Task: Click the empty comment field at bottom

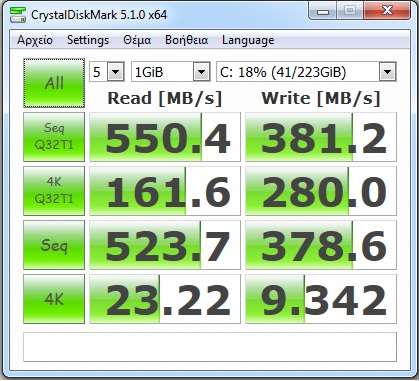Action: pos(210,347)
